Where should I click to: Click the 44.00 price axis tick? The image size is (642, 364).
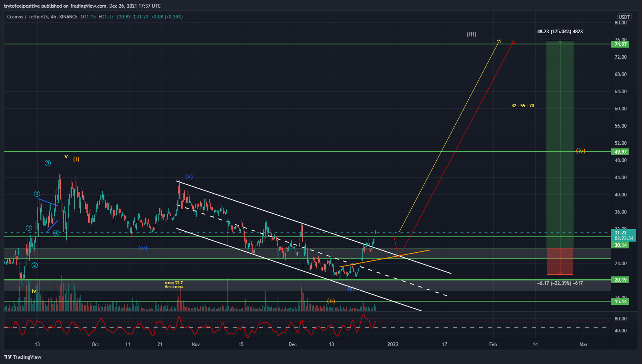[620, 178]
